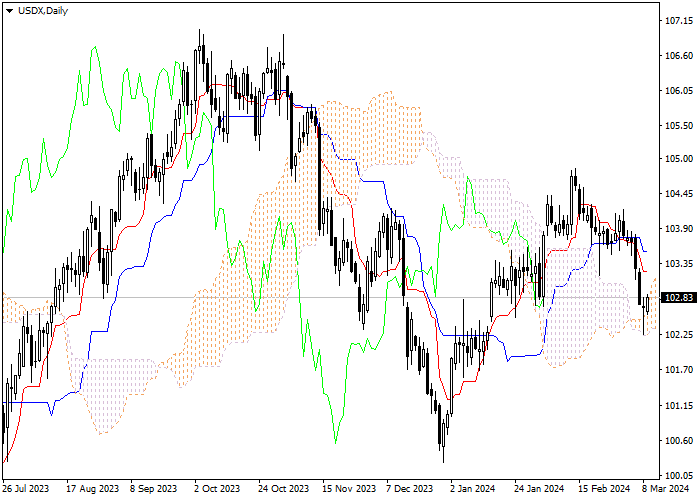Select the 15 Feb 2024 date label
700x500 pixels.
(604, 489)
